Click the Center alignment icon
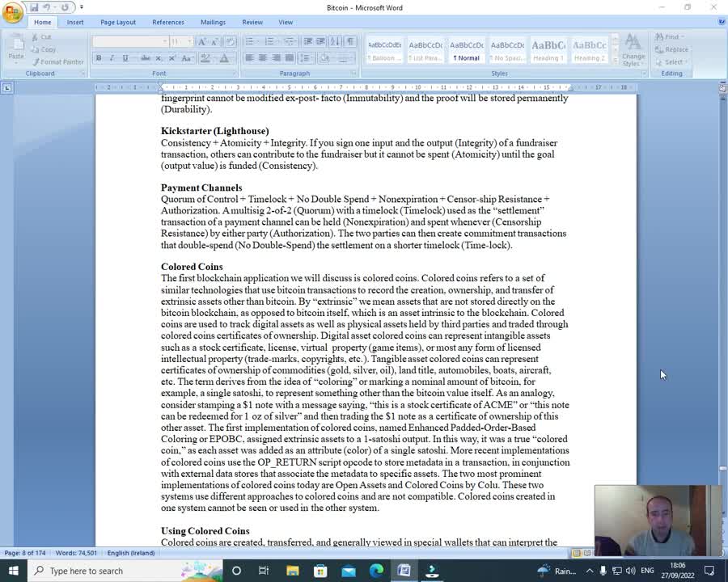The width and height of the screenshot is (728, 582). tap(263, 58)
